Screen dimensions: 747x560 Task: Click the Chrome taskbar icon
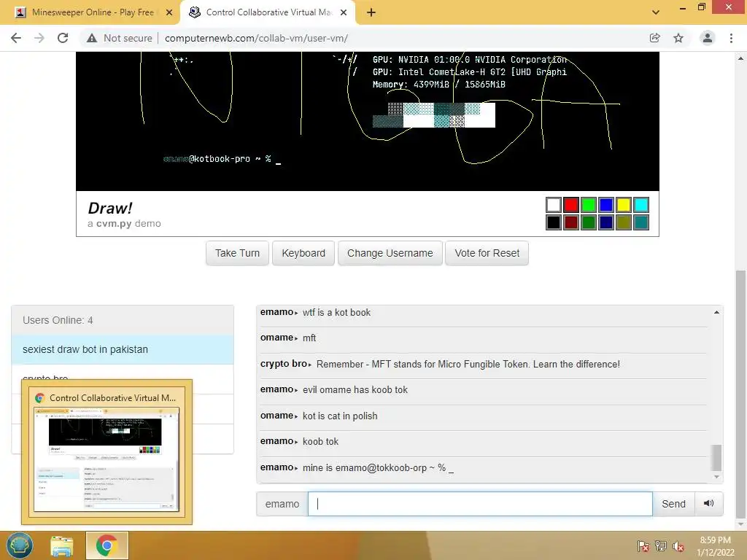tap(107, 545)
